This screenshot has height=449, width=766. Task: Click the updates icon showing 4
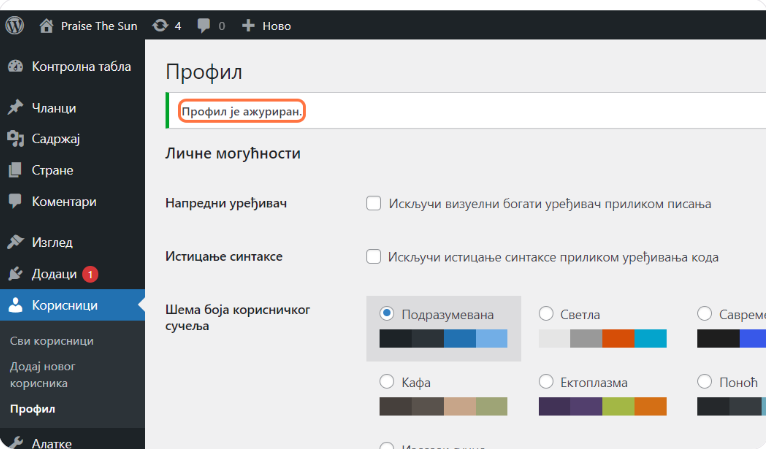tap(160, 25)
